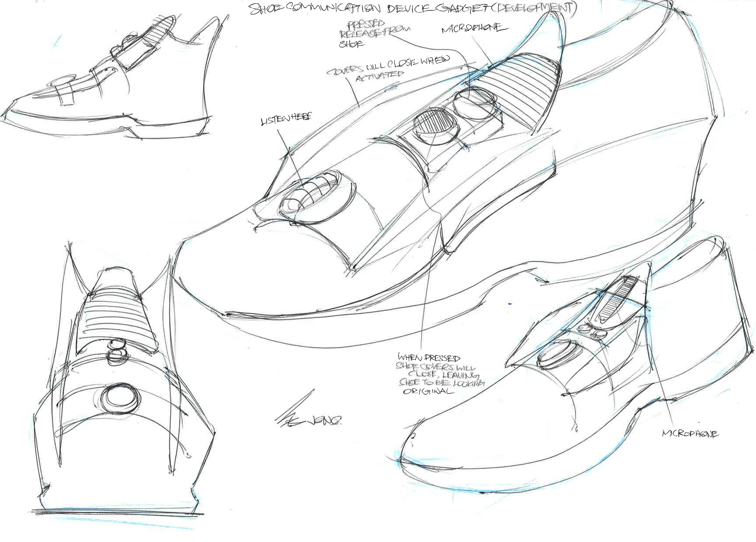Click the striped tongue on front-view shoe
756x542 pixels.
117,319
